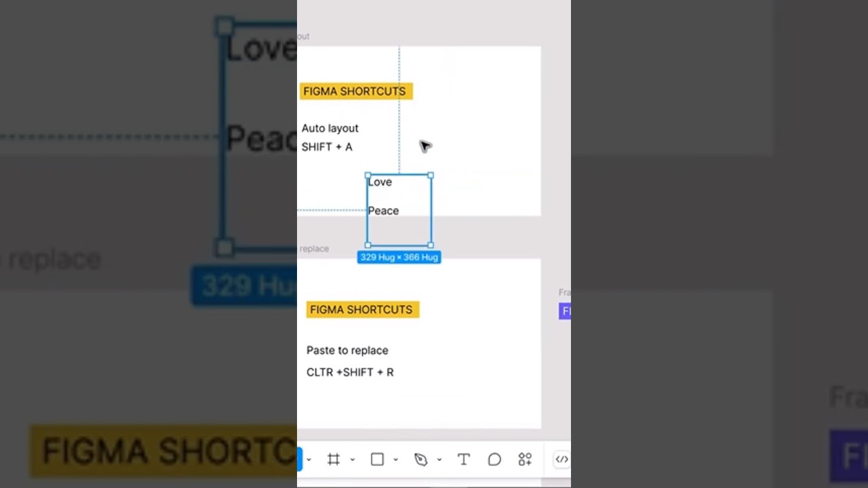The height and width of the screenshot is (488, 868).
Task: Open the Move tool dropdown arrow
Action: click(x=309, y=460)
